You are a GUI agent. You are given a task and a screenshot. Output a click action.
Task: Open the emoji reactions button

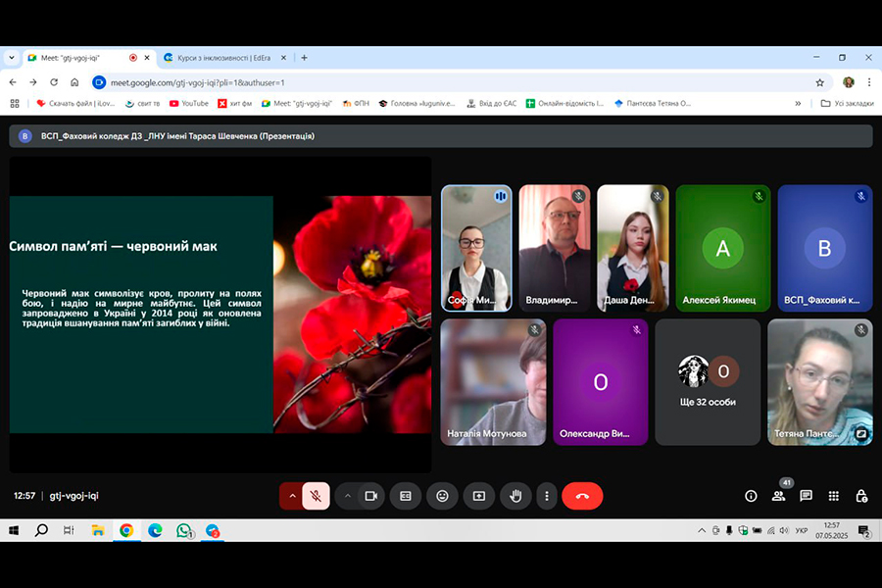pyautogui.click(x=443, y=496)
